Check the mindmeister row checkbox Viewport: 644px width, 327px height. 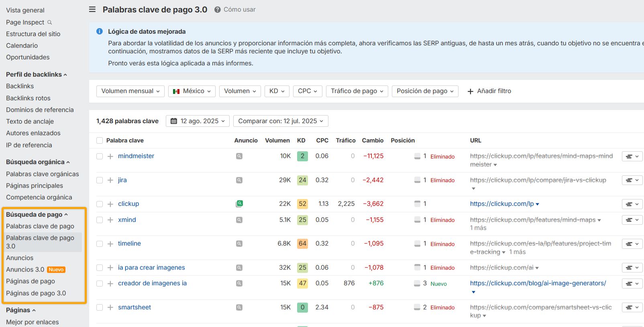click(100, 156)
